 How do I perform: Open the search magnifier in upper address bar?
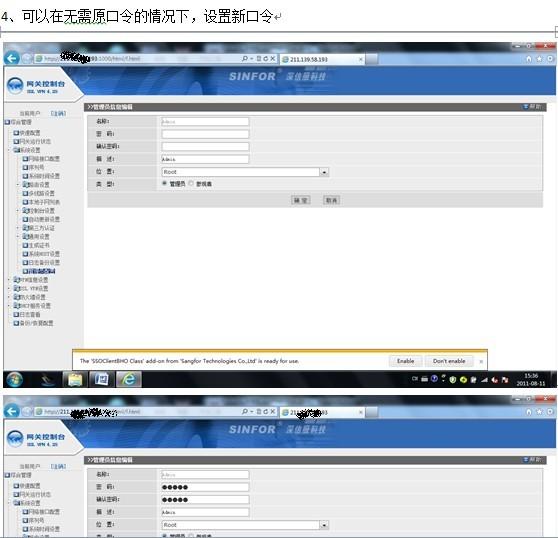[245, 58]
